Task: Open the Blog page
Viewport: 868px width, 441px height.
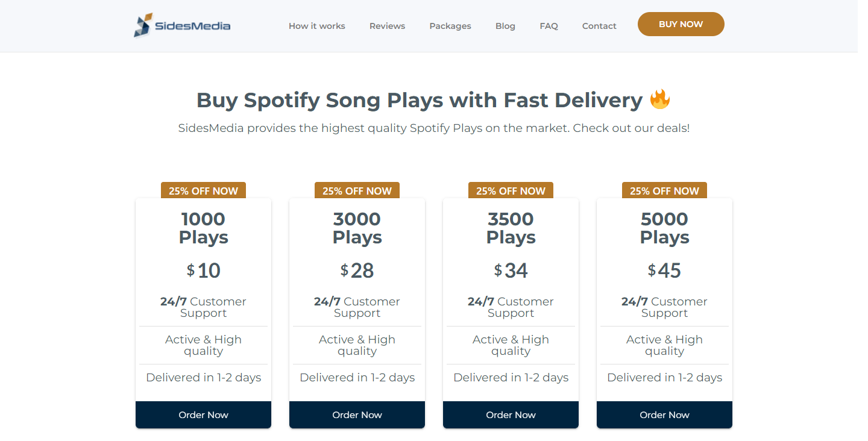Action: pos(505,26)
